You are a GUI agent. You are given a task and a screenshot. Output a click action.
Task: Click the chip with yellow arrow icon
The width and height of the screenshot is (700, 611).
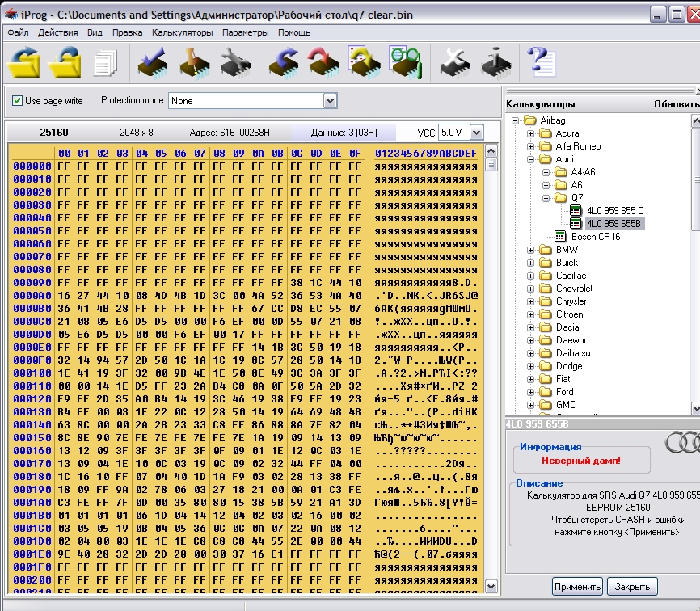[365, 63]
